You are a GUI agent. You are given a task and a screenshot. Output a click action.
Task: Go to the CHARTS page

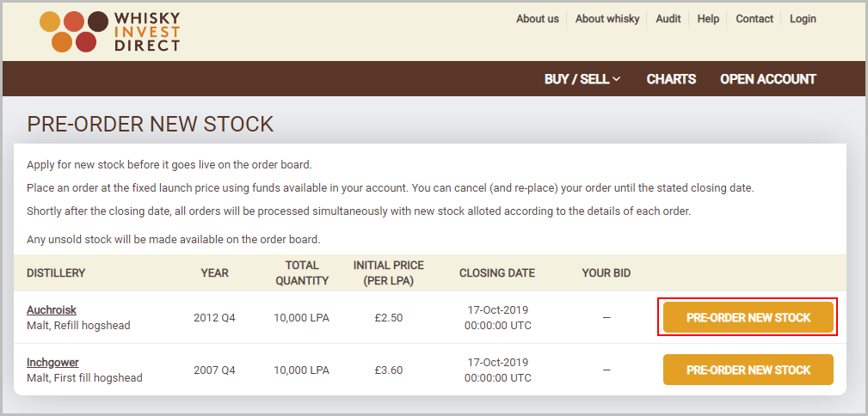671,79
